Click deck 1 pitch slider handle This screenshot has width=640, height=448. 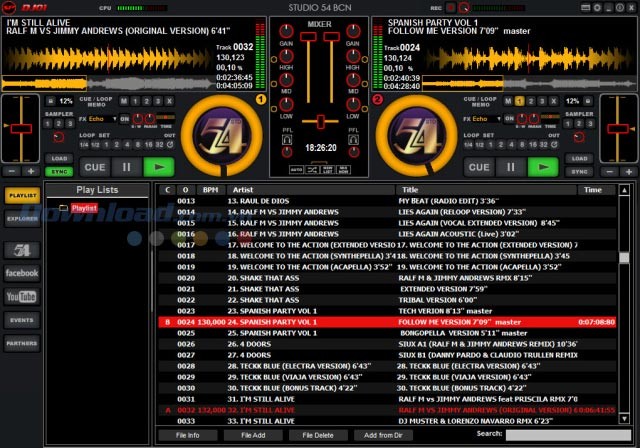[x=21, y=129]
